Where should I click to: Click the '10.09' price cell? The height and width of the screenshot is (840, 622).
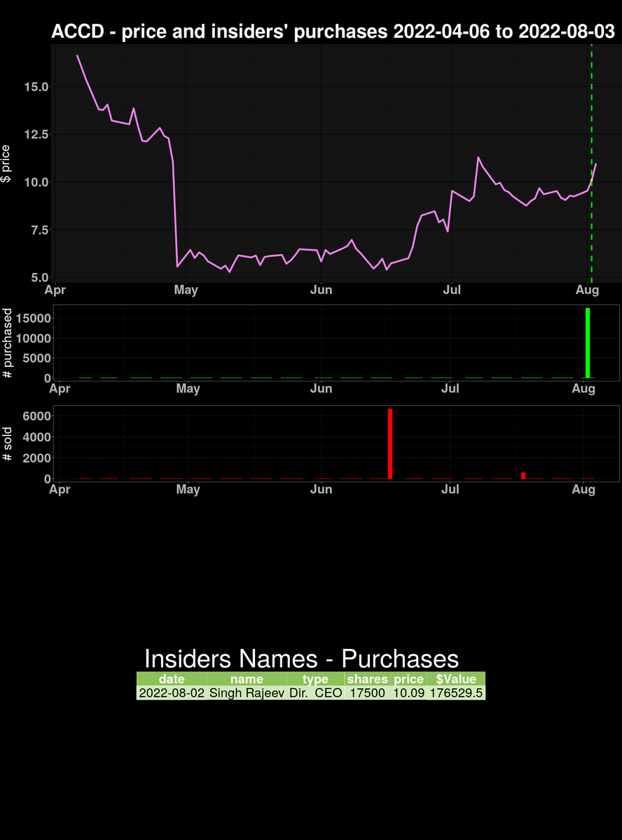pos(408,693)
